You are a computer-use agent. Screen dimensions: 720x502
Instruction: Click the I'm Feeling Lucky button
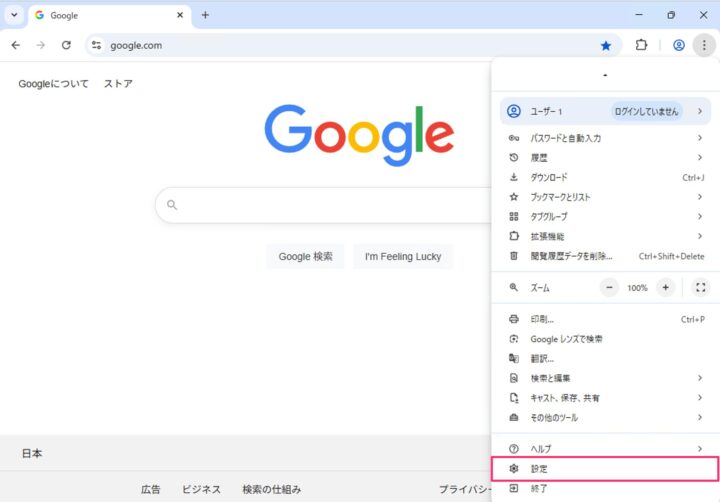(403, 256)
